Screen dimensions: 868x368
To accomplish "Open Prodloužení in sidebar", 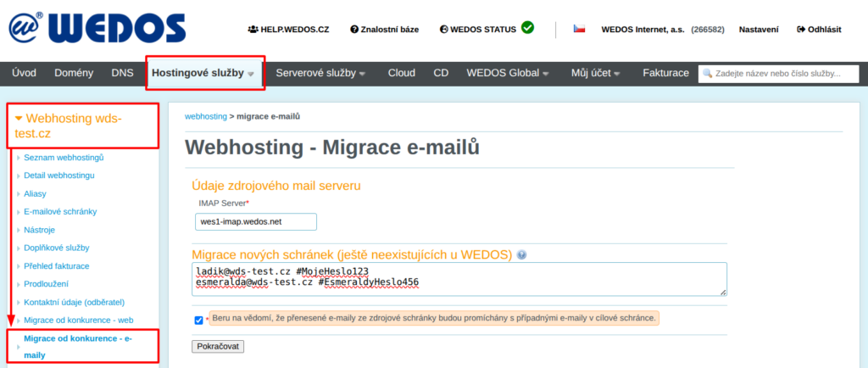I will coord(46,284).
